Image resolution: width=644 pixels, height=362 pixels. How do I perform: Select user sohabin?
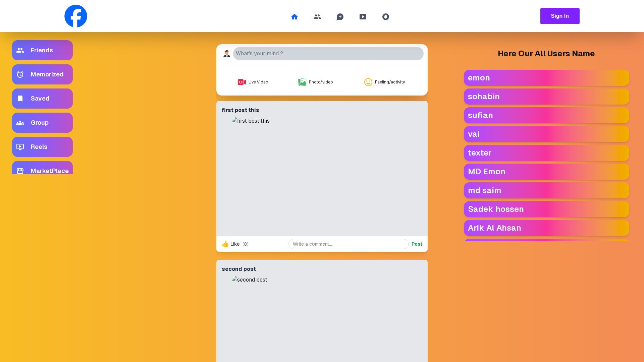click(x=546, y=97)
